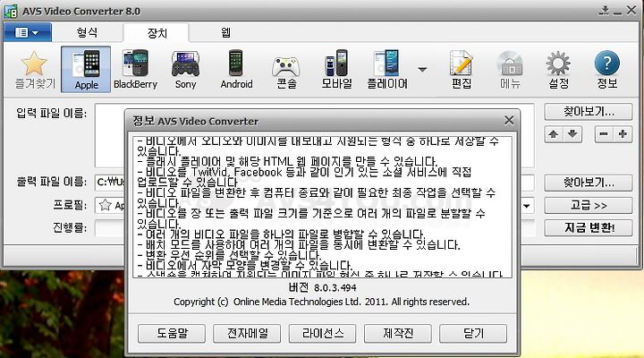The height and width of the screenshot is (358, 644).
Task: Switch to the Formats (형식) tab
Action: (87, 32)
